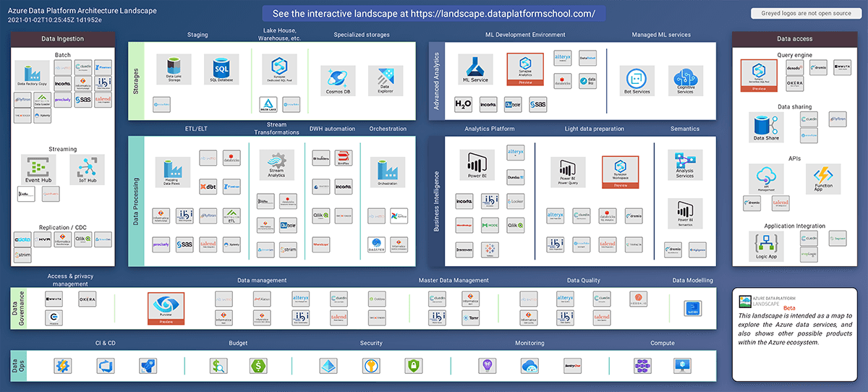The height and width of the screenshot is (392, 868).
Task: Click the Purview Preview eye tile
Action: (x=166, y=310)
